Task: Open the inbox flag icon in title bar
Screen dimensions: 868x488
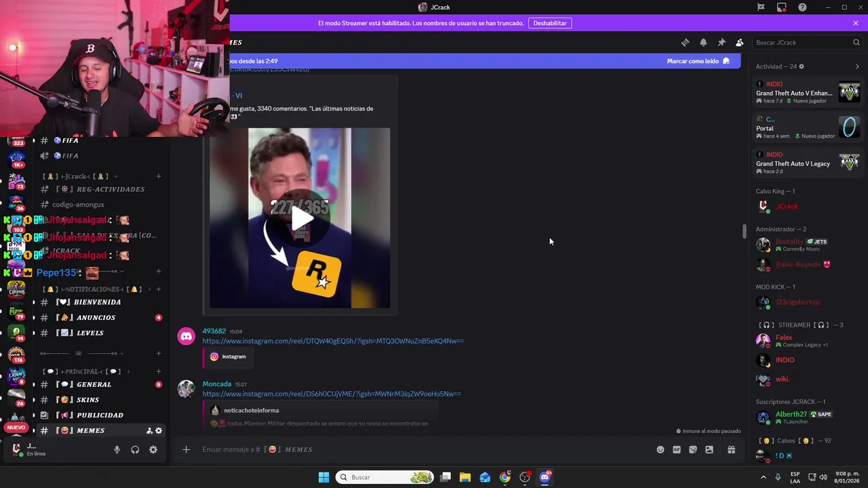Action: [x=761, y=7]
